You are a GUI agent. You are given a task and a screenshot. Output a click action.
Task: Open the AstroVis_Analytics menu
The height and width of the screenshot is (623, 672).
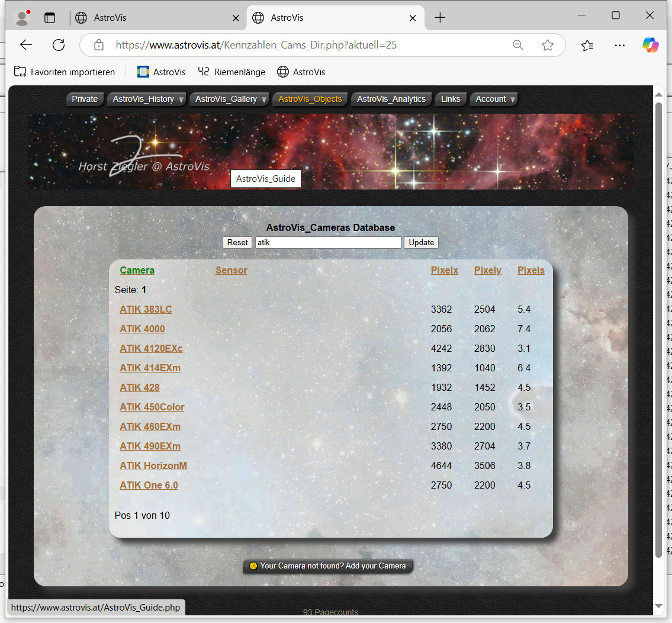coord(391,99)
